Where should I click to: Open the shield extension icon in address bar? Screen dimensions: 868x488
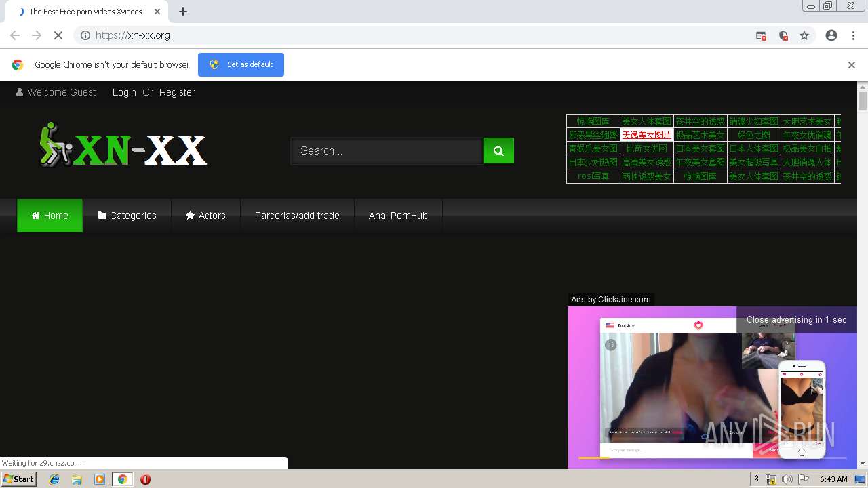pyautogui.click(x=783, y=35)
